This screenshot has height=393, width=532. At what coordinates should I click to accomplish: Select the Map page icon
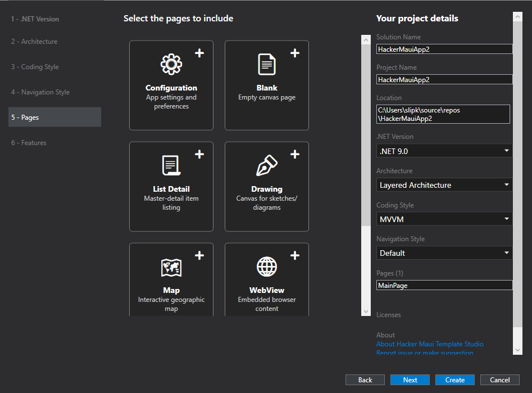[171, 267]
